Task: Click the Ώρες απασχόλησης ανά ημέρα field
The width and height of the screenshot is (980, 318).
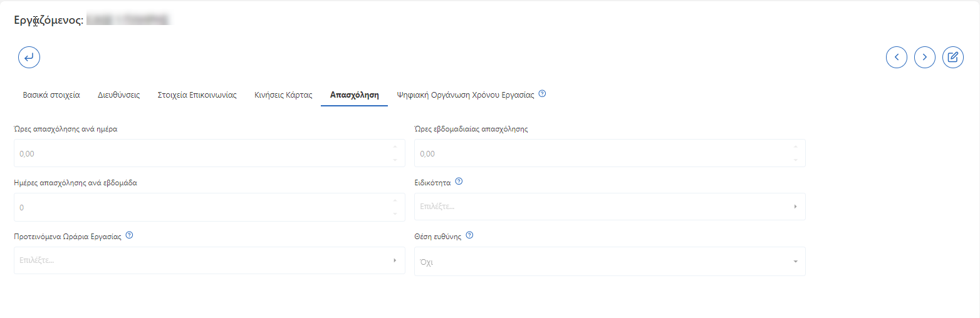Action: pyautogui.click(x=201, y=153)
